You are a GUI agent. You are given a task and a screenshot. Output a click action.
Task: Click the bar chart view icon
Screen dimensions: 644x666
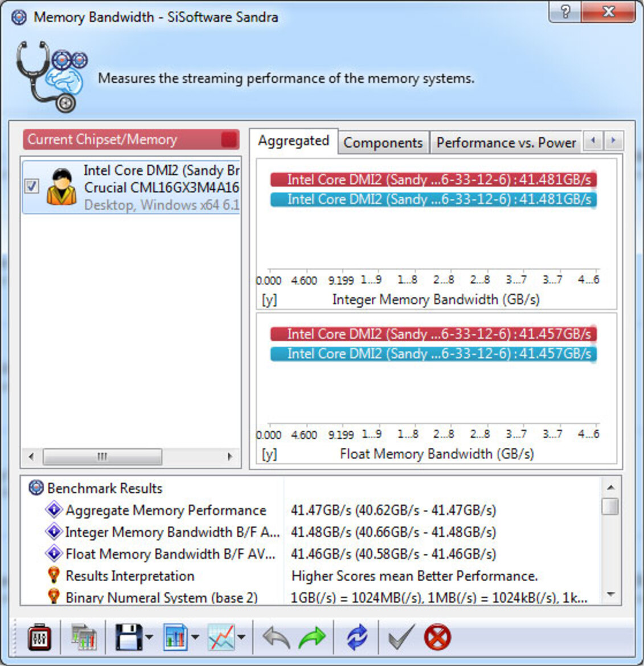175,637
